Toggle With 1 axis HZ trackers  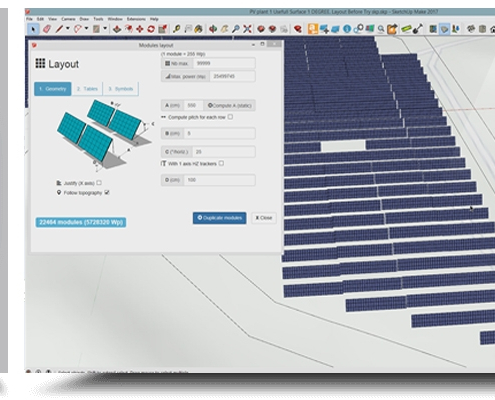(221, 163)
